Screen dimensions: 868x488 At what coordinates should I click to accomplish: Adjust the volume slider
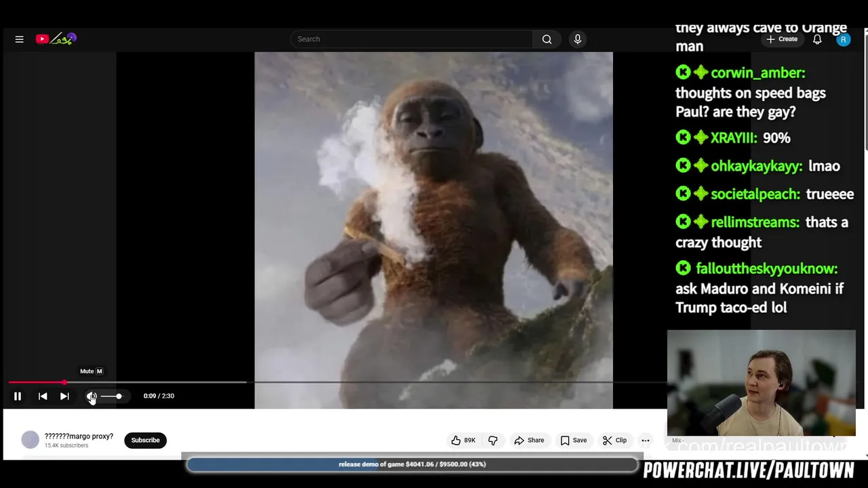[x=112, y=396]
